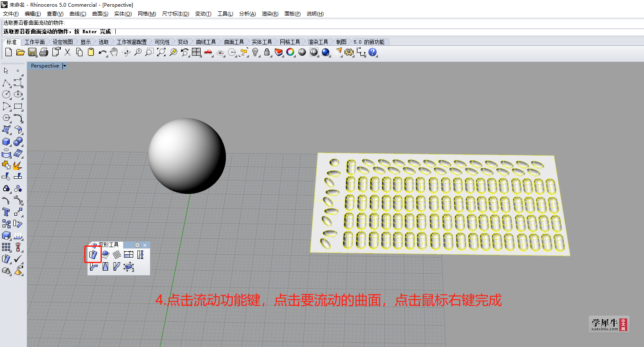Switch to the 网格工具 toolbar tab
The width and height of the screenshot is (644, 347).
click(x=290, y=42)
